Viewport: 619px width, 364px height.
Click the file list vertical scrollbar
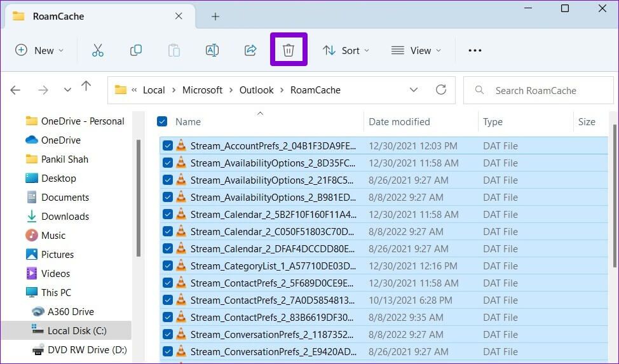tap(613, 191)
